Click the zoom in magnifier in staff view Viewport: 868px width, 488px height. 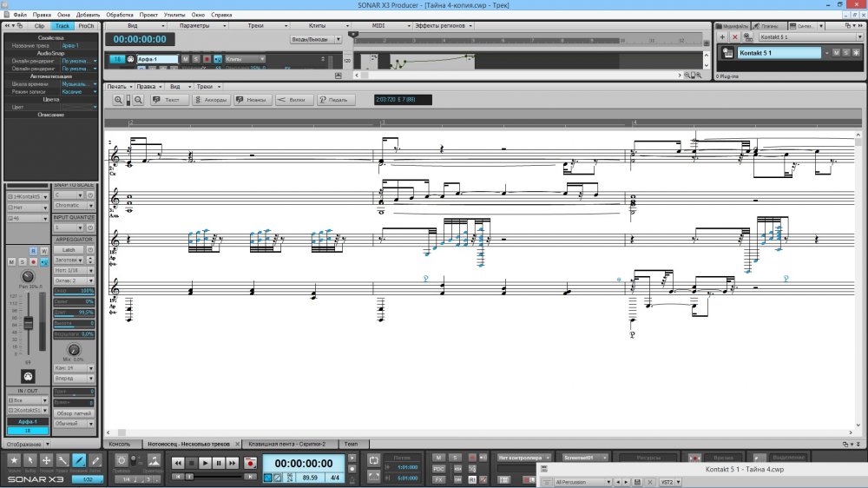coord(118,100)
